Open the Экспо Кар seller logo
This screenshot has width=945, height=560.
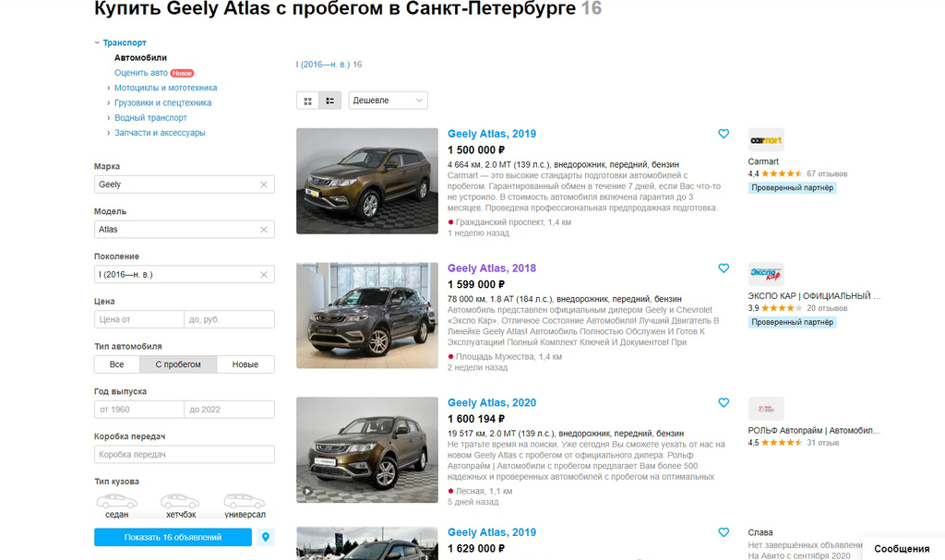(766, 274)
